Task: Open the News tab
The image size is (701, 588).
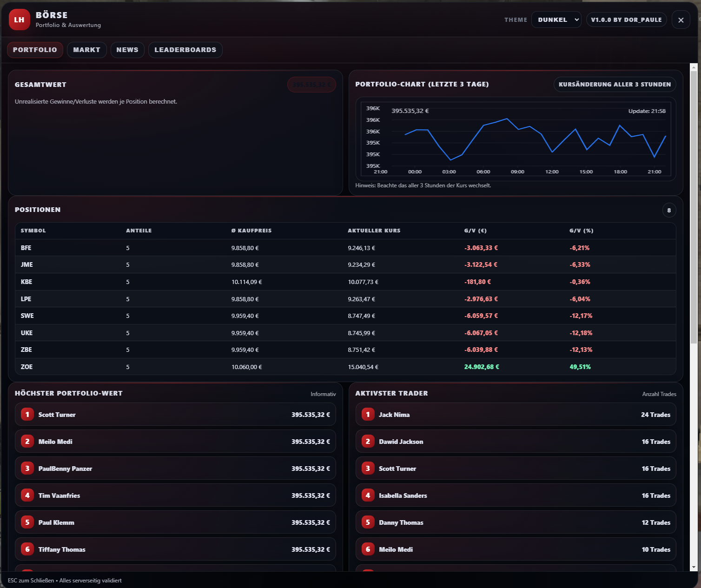Action: coord(127,50)
